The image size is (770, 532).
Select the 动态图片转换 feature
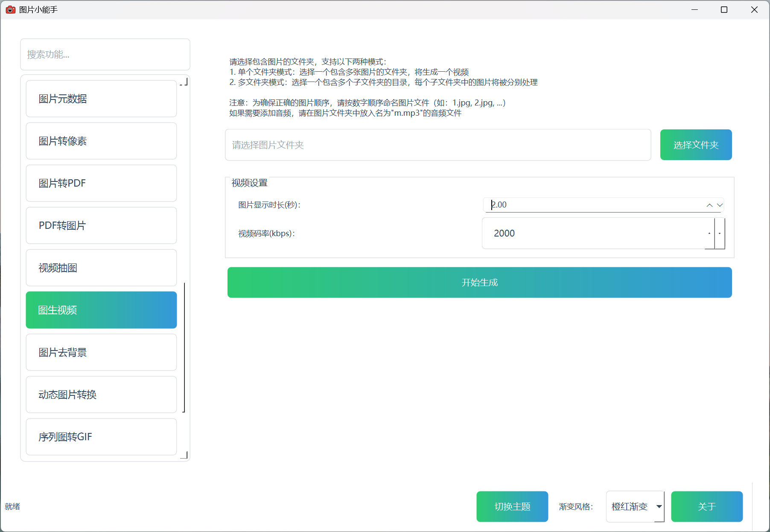(x=101, y=395)
